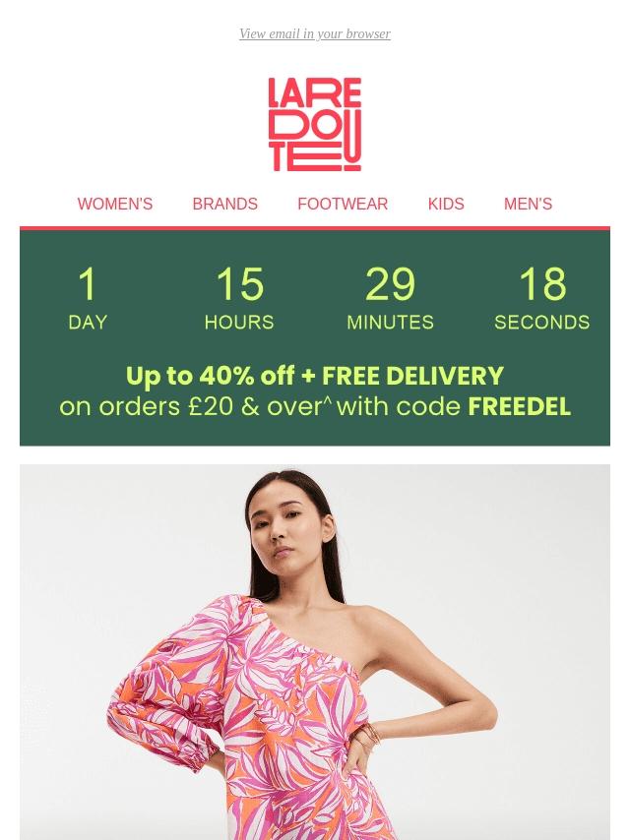Screen dimensions: 630x840
Task: Click the red divider bar below navigation
Action: [x=315, y=228]
